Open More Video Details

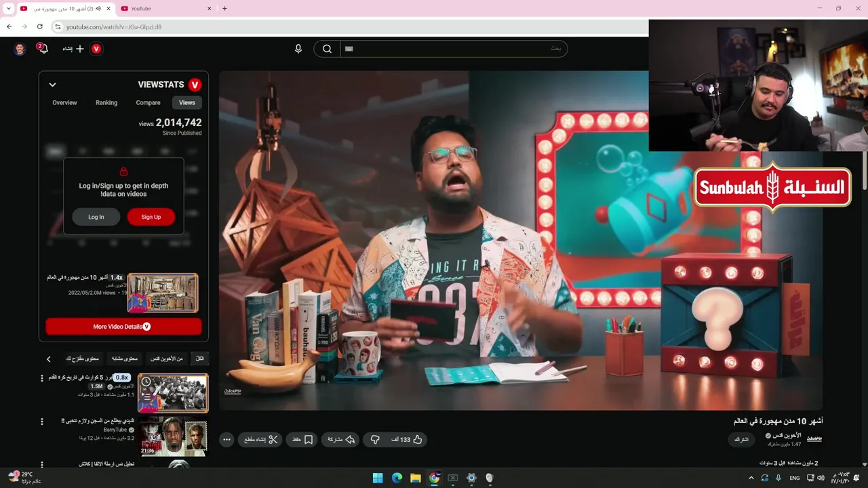(123, 327)
